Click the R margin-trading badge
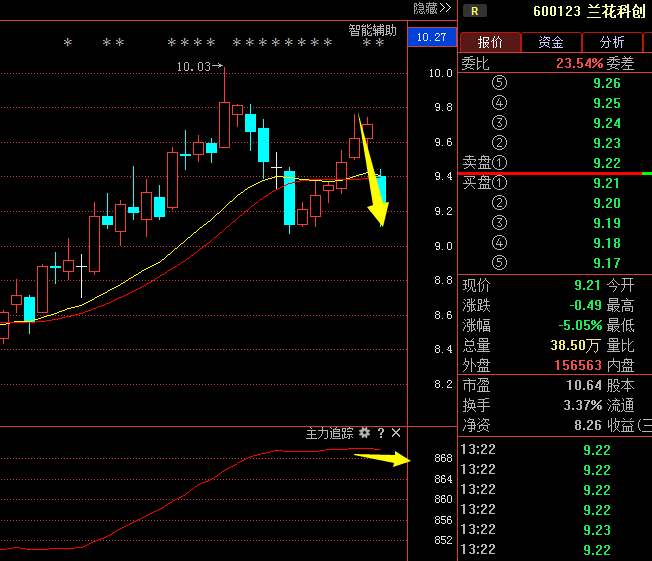Image resolution: width=652 pixels, height=561 pixels. pos(474,11)
